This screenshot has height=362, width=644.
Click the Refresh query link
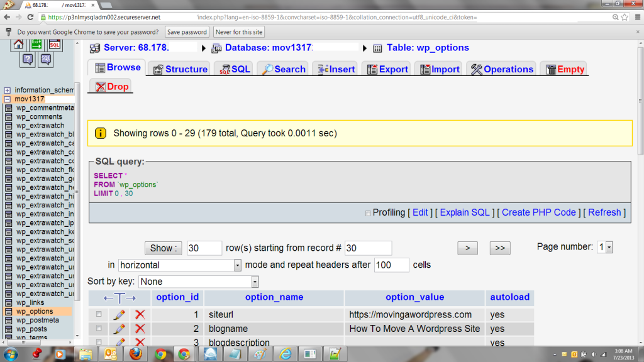(x=604, y=212)
